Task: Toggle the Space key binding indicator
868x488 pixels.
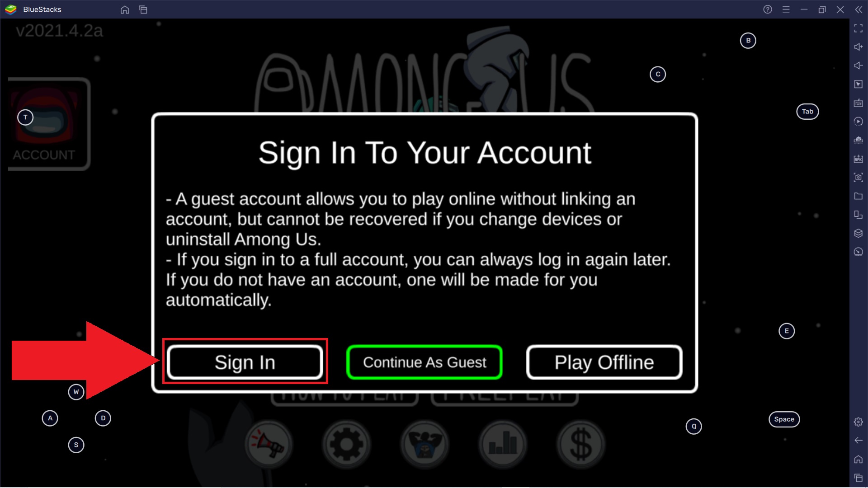Action: 783,419
